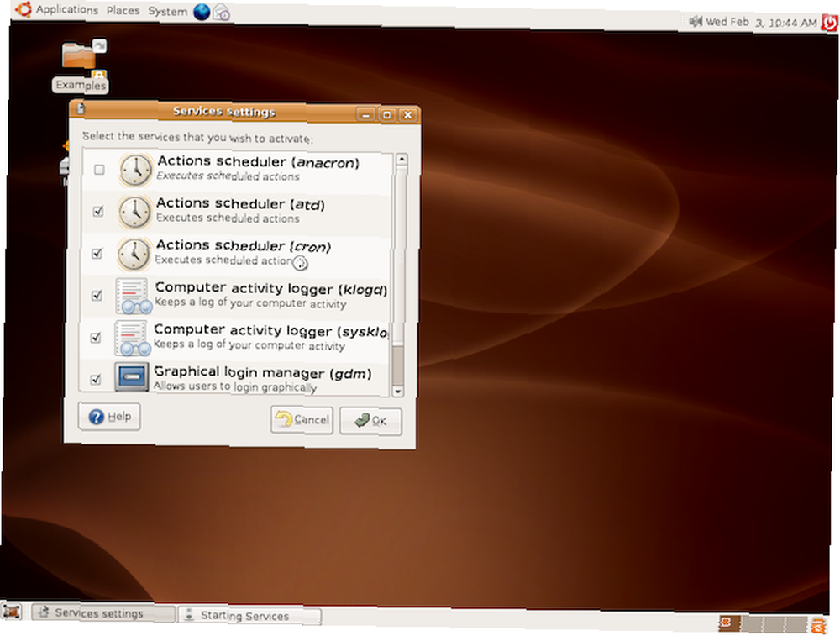Click the red power/logout icon
This screenshot has width=840, height=636.
coord(830,23)
